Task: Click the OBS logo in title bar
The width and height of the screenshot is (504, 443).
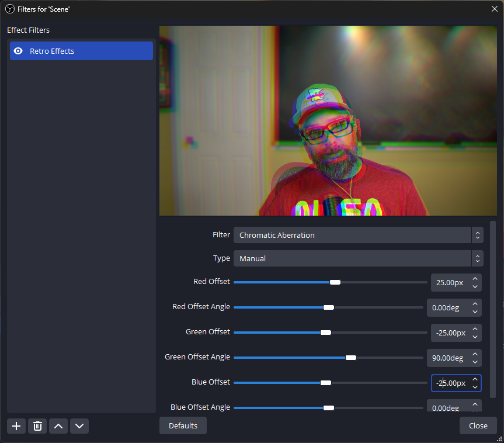Action: (10, 9)
